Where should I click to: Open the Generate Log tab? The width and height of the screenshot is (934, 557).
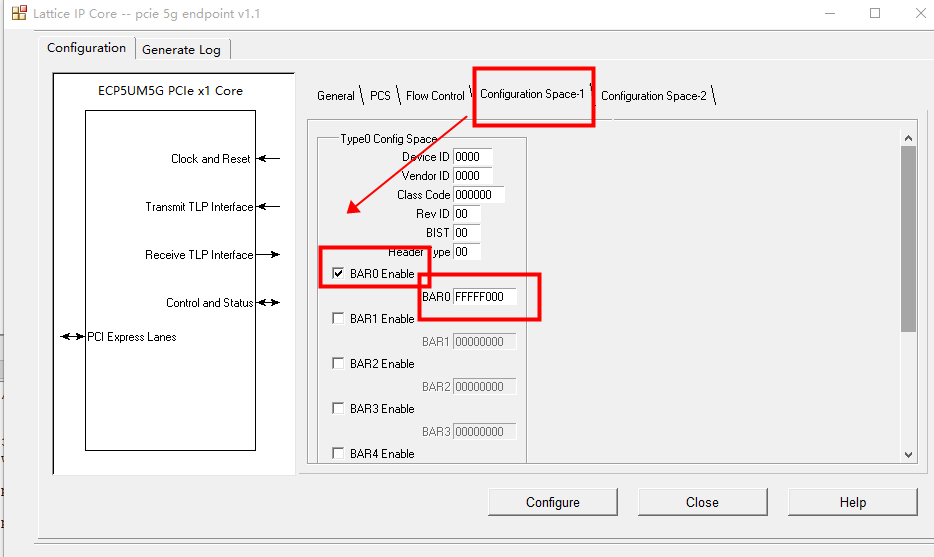pyautogui.click(x=181, y=49)
